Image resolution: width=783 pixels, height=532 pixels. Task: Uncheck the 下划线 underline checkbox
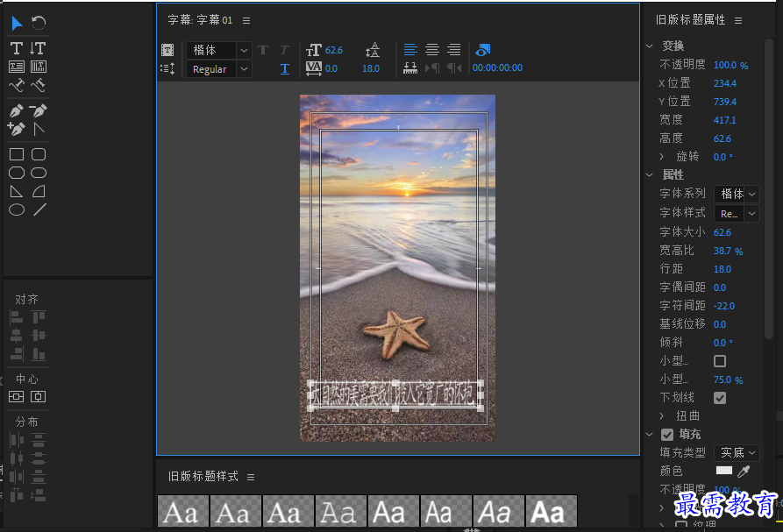720,398
